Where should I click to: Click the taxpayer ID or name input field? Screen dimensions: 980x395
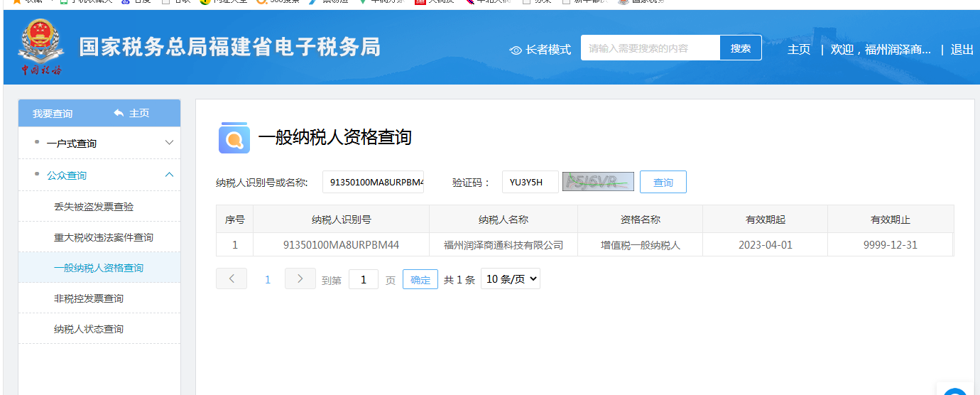pos(373,183)
